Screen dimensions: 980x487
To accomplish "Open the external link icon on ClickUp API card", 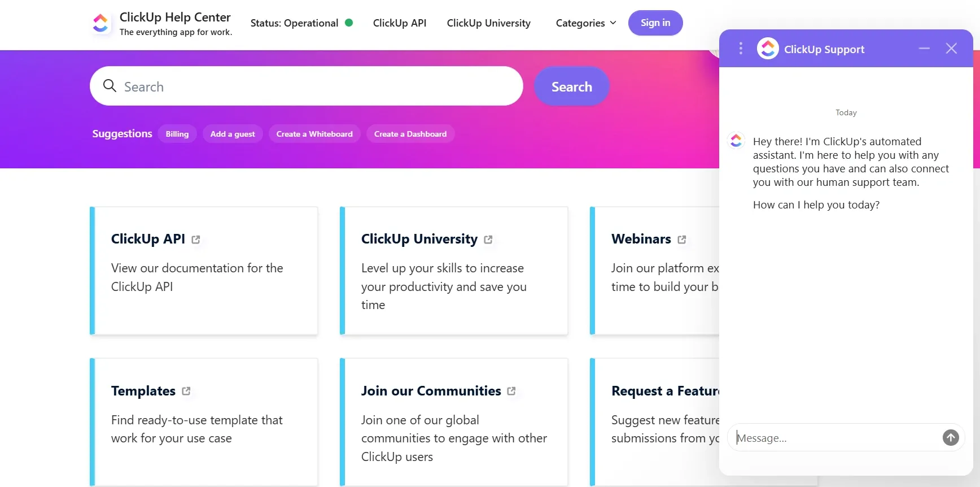I will [x=195, y=239].
